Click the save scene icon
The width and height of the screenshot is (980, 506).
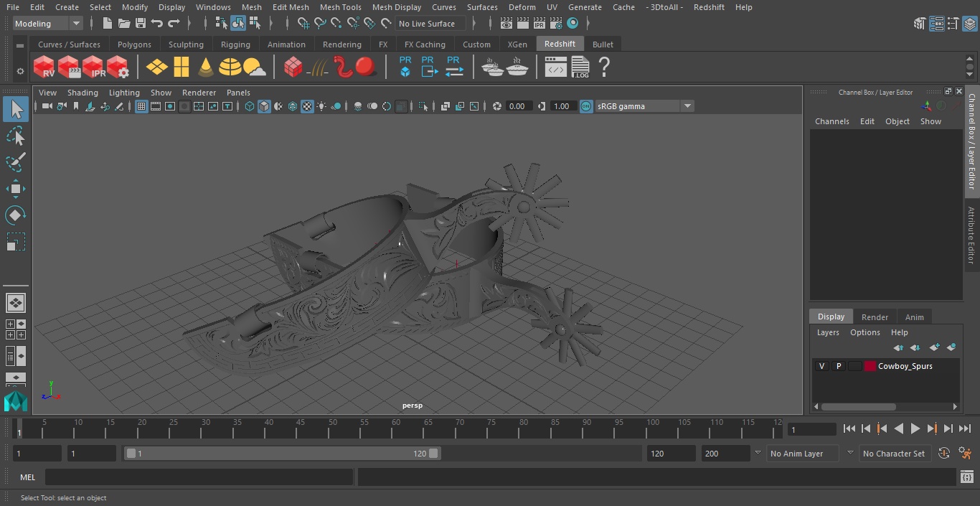click(141, 24)
